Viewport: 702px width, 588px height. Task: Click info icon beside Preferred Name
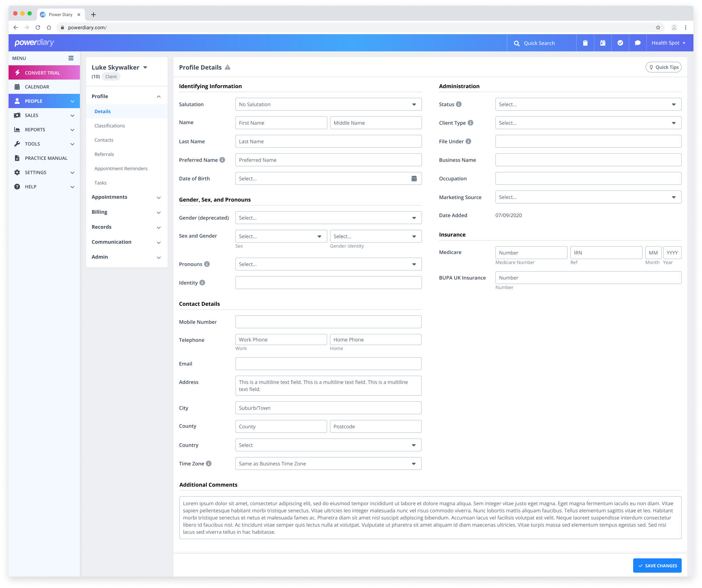coord(222,160)
